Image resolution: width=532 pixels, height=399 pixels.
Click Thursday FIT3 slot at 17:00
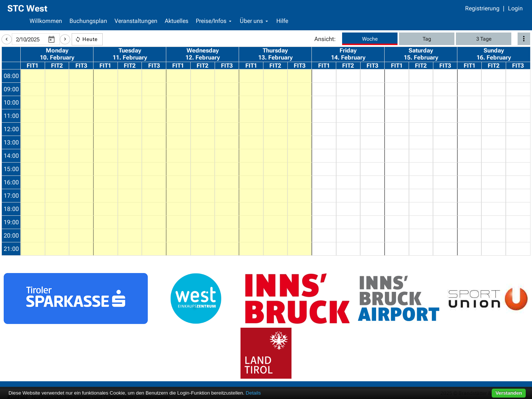[x=300, y=196]
